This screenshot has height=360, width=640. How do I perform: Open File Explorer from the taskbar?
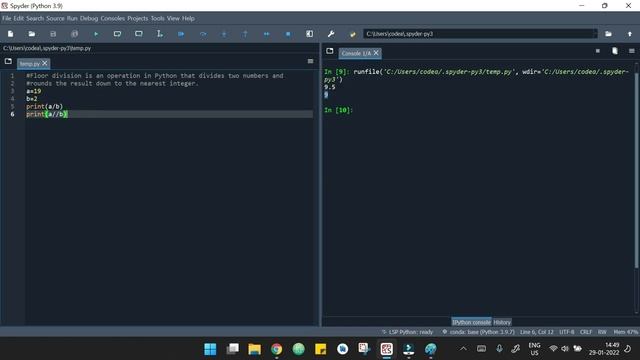pyautogui.click(x=254, y=349)
